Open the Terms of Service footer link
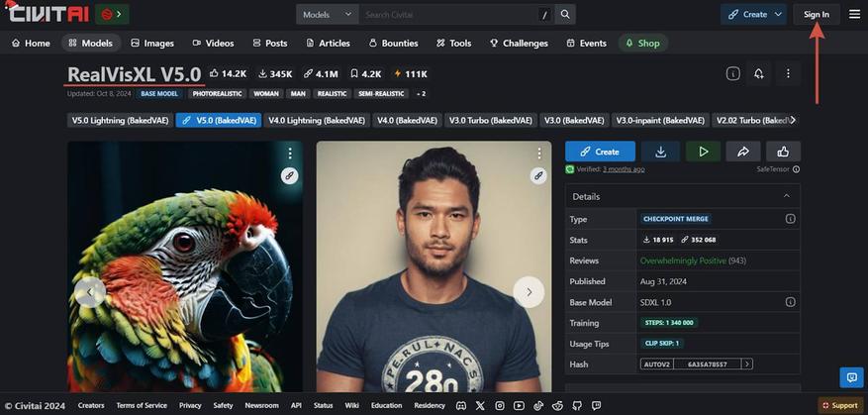 (142, 405)
